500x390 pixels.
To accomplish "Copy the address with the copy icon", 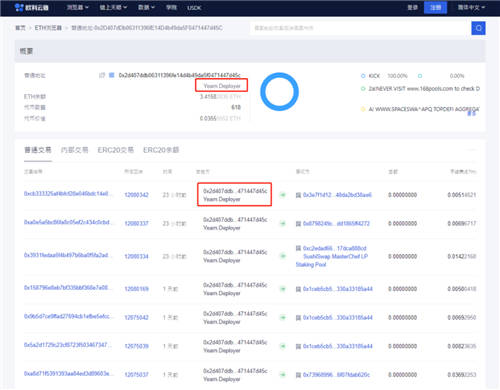I will pyautogui.click(x=102, y=75).
